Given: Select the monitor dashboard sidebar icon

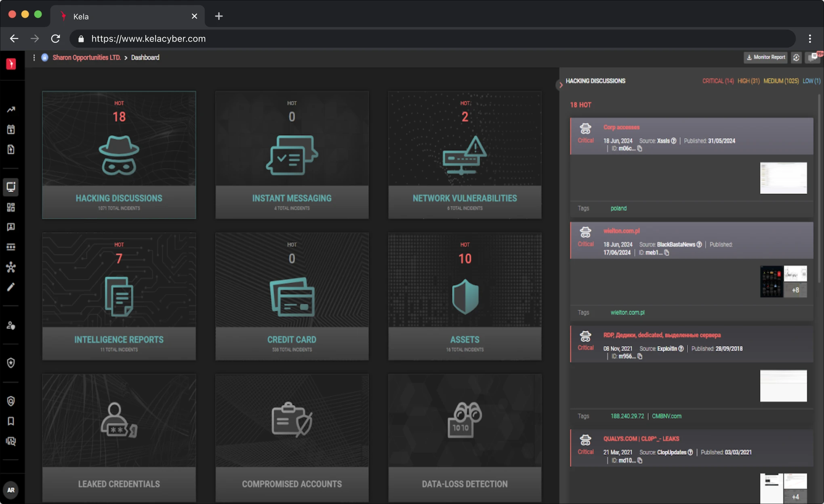Looking at the screenshot, I should coord(11,187).
